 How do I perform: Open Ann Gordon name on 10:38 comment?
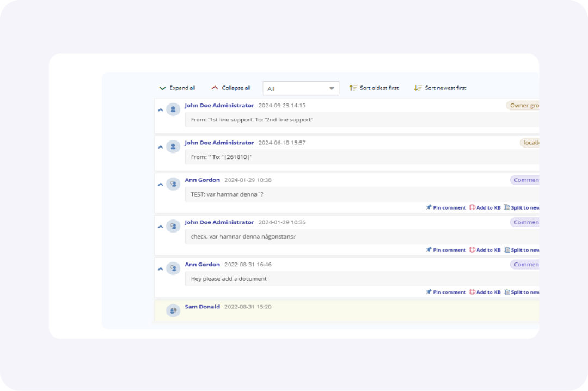(202, 180)
